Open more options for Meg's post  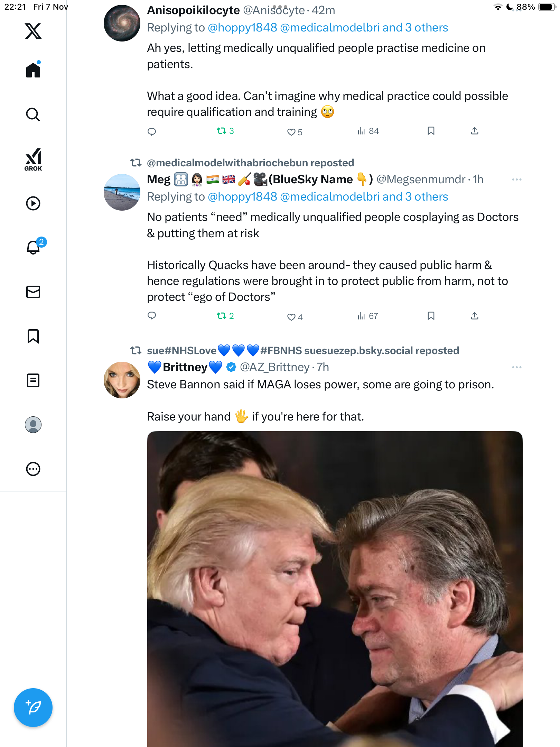pyautogui.click(x=516, y=179)
